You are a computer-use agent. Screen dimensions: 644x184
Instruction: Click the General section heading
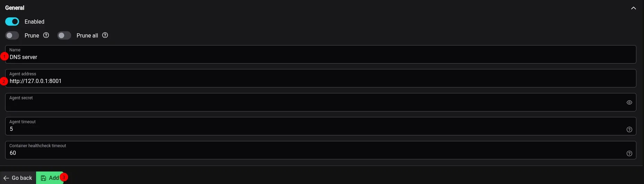pos(15,8)
